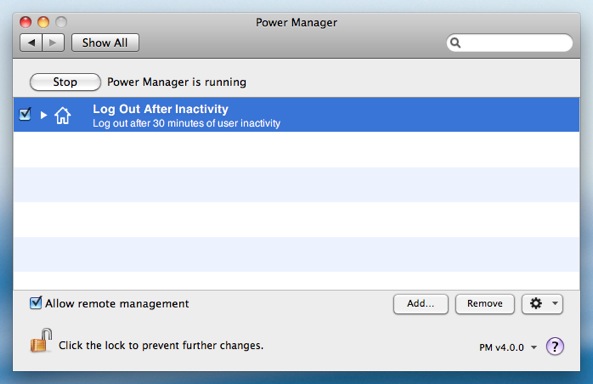Click the padlock to prevent changes

[41, 340]
